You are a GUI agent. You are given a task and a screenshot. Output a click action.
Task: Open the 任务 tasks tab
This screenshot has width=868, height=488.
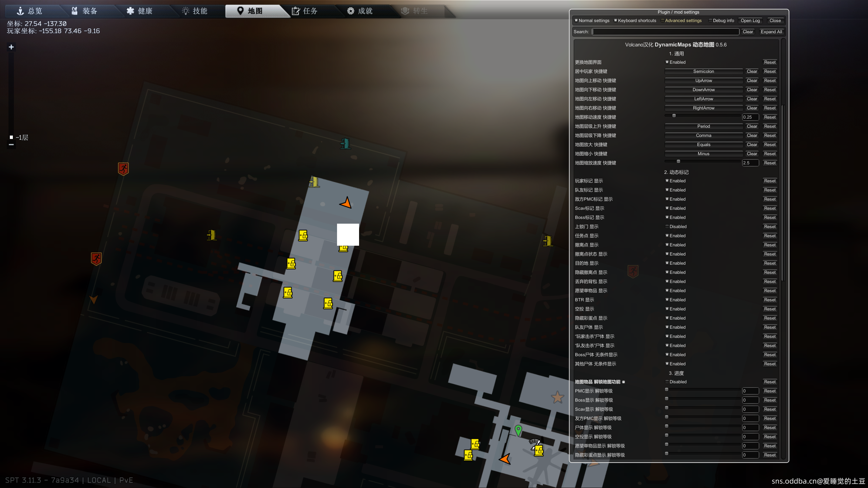[x=304, y=11]
